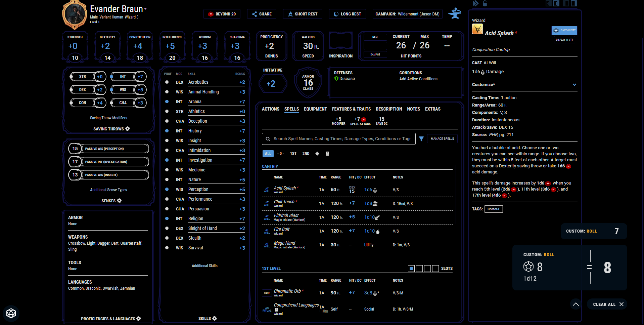644x325 pixels.
Task: Switch to the Features & Traits tab
Action: tap(351, 109)
